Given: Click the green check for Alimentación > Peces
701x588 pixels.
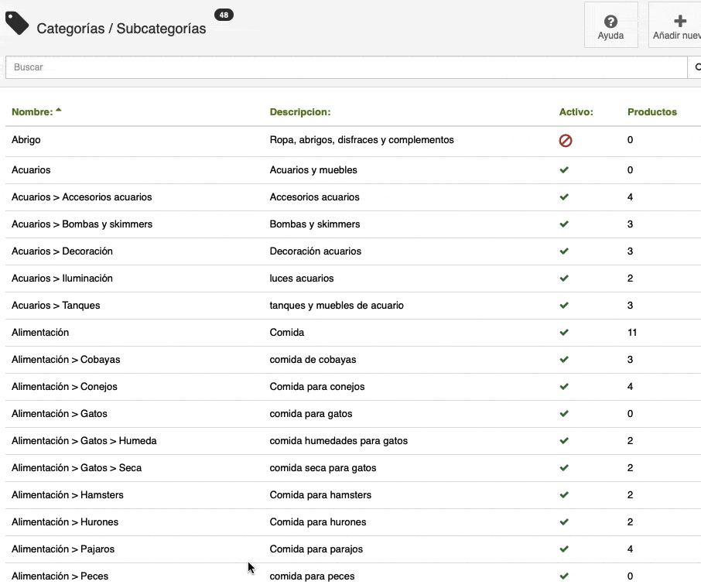Looking at the screenshot, I should (564, 576).
